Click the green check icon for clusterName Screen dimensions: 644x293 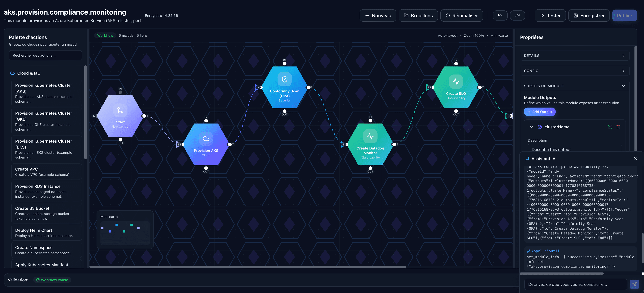coord(610,127)
